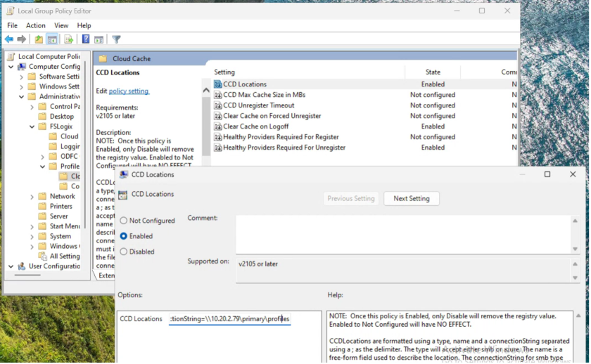Open the Action menu
Image resolution: width=591 pixels, height=364 pixels.
coord(35,25)
